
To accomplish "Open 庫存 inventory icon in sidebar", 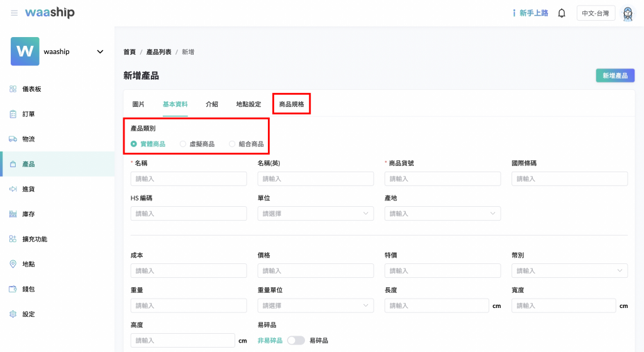I will (x=13, y=214).
